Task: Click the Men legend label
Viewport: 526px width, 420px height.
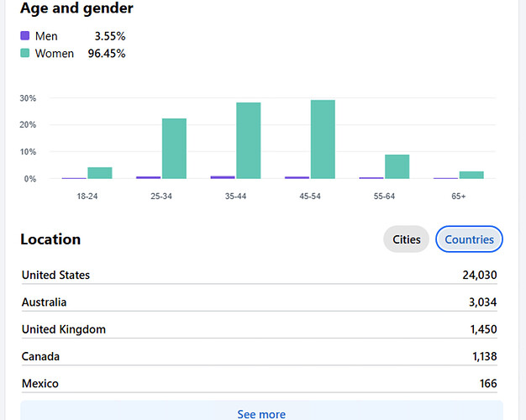Action: click(46, 36)
